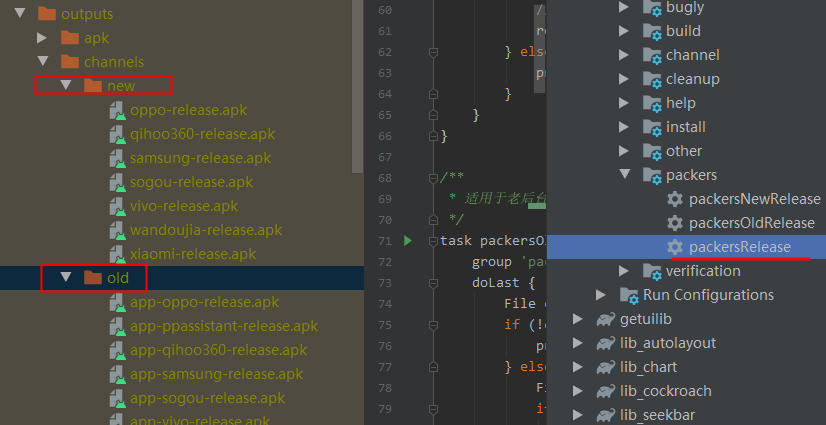Click the help group folder icon

click(652, 104)
